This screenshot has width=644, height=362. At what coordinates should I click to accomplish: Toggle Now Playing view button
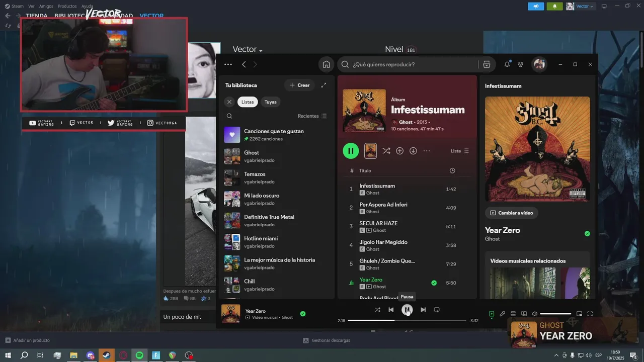pyautogui.click(x=492, y=314)
